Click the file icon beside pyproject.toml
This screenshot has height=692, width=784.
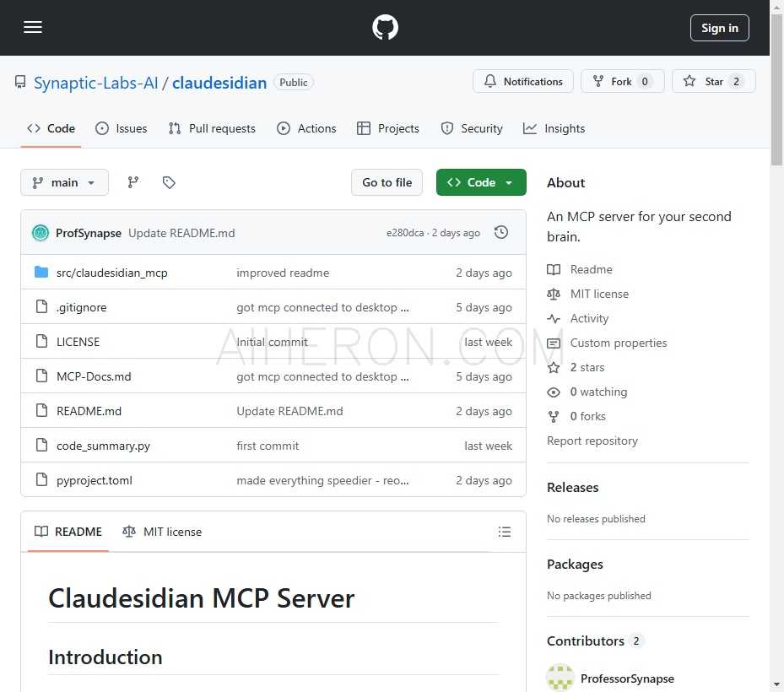pos(42,479)
